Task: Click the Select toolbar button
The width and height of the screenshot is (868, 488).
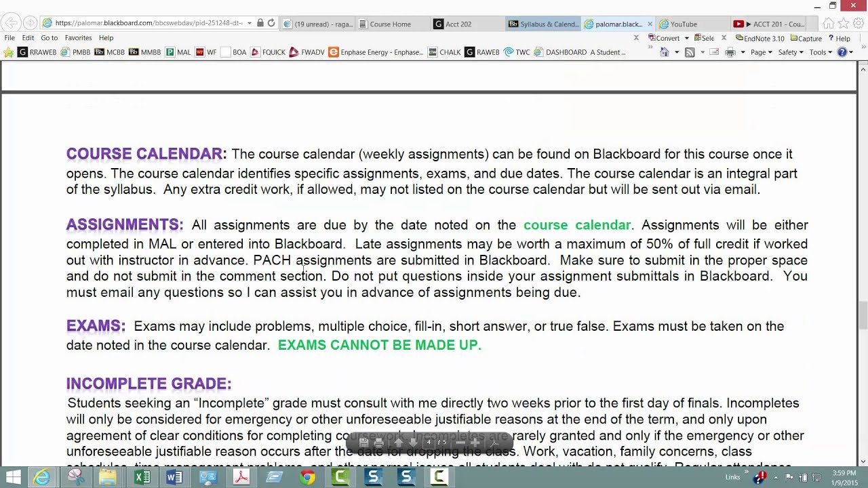Action: pos(705,38)
